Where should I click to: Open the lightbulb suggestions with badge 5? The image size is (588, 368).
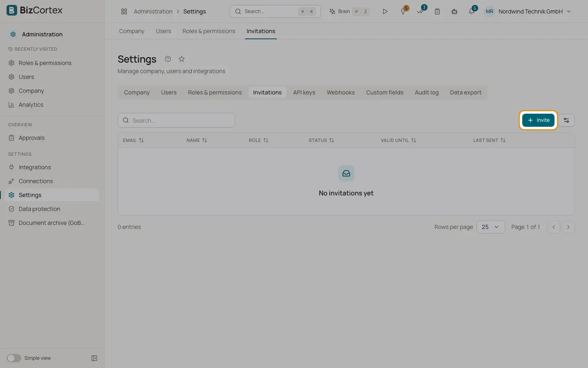403,11
